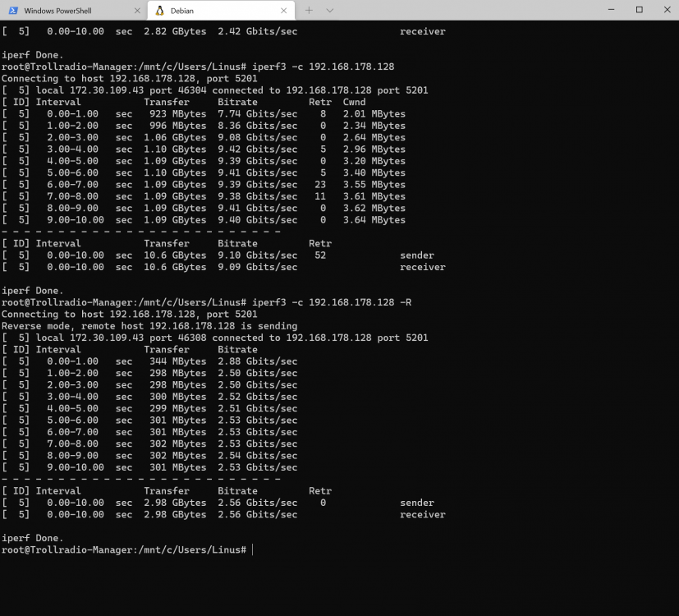This screenshot has height=616, width=679.
Task: Close the terminal window
Action: tap(667, 10)
